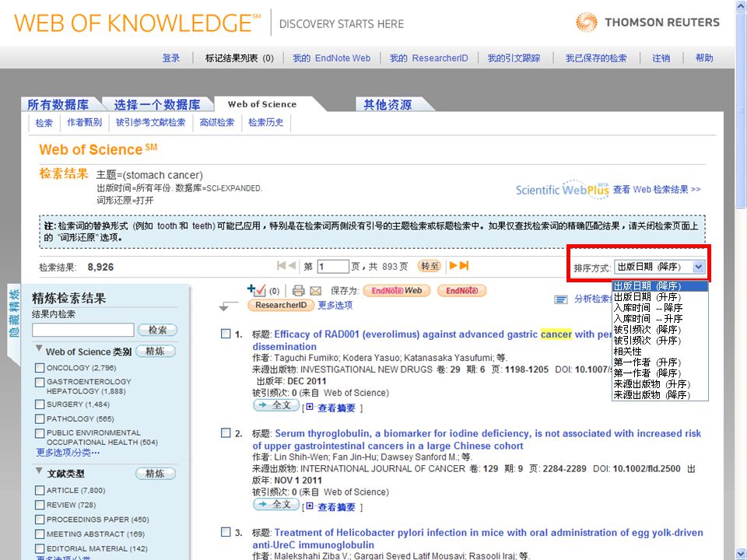This screenshot has height=560, width=747.
Task: Check the MEETING ABSTRACT box
Action: coord(40,534)
